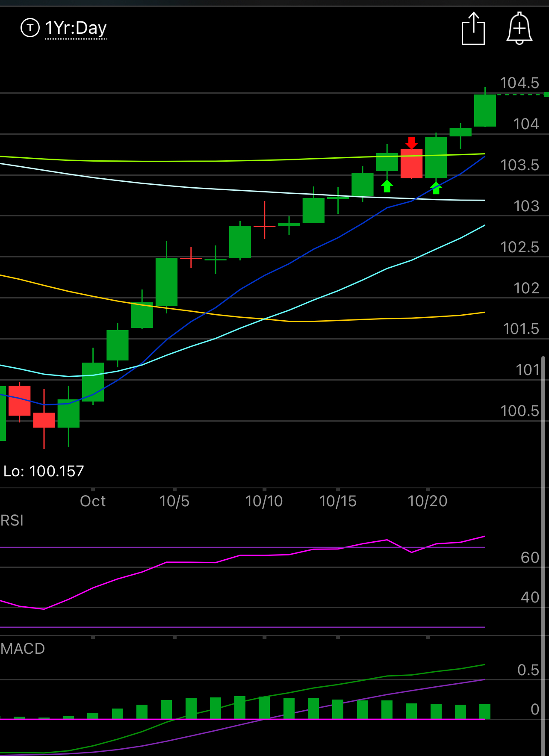This screenshot has height=756, width=549.
Task: Select the 10/10 date label on axis
Action: pyautogui.click(x=264, y=501)
